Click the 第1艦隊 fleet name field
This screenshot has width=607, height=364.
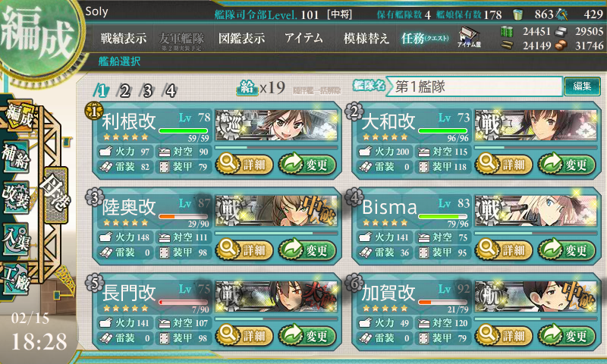tap(475, 86)
